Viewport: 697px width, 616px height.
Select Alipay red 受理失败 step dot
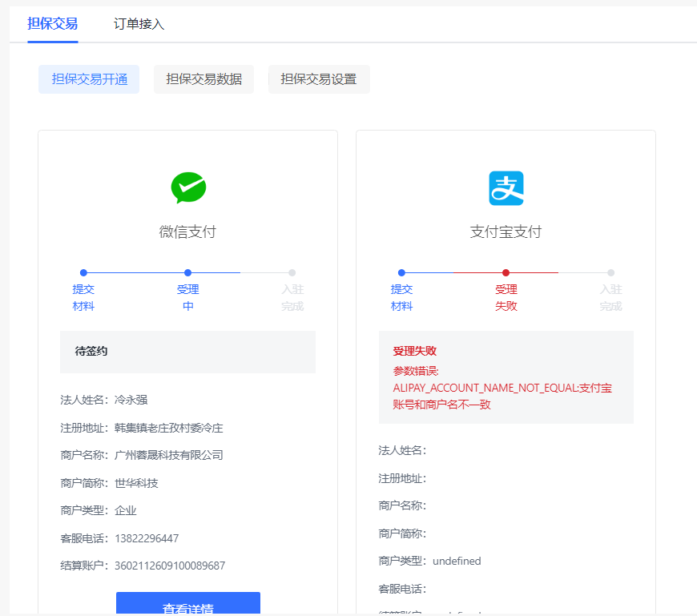tap(506, 272)
